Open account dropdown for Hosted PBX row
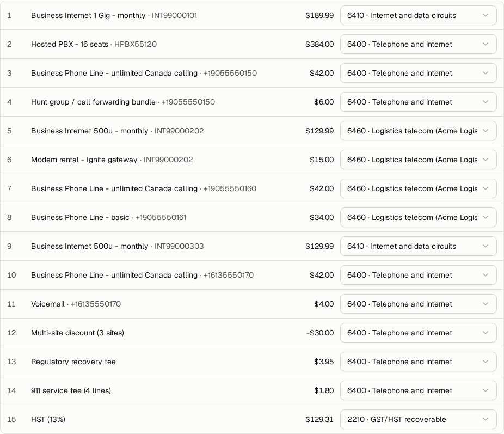 coord(418,44)
